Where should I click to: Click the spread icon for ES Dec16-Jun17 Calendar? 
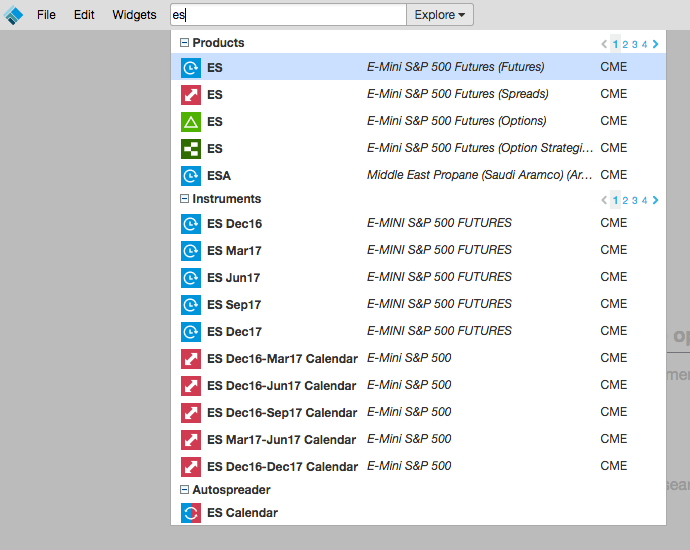[x=191, y=386]
